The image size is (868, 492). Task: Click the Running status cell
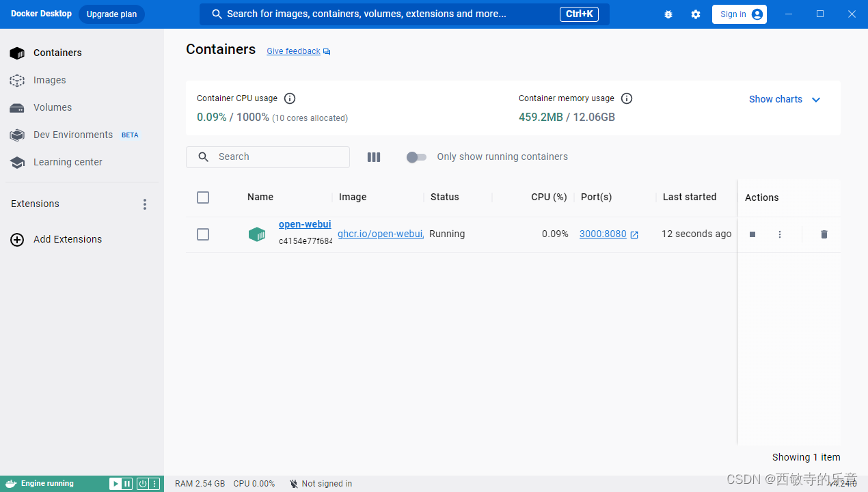[x=447, y=234]
